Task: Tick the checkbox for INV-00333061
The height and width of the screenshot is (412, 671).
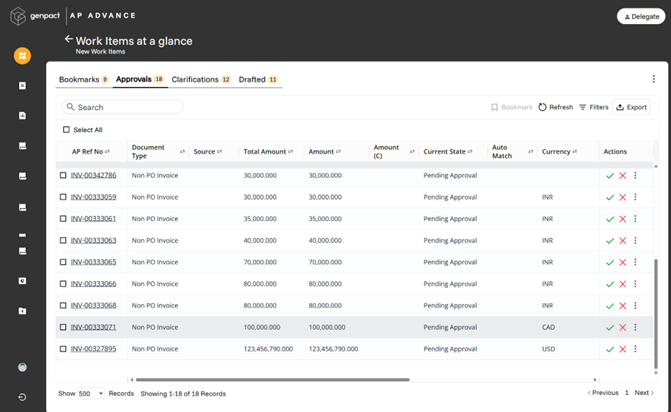Action: (x=63, y=218)
